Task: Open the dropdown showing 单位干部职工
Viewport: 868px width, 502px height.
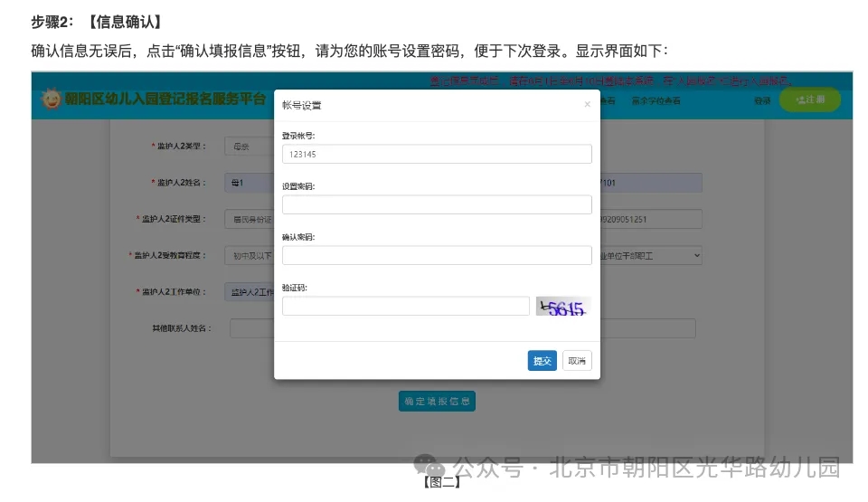Action: 651,255
